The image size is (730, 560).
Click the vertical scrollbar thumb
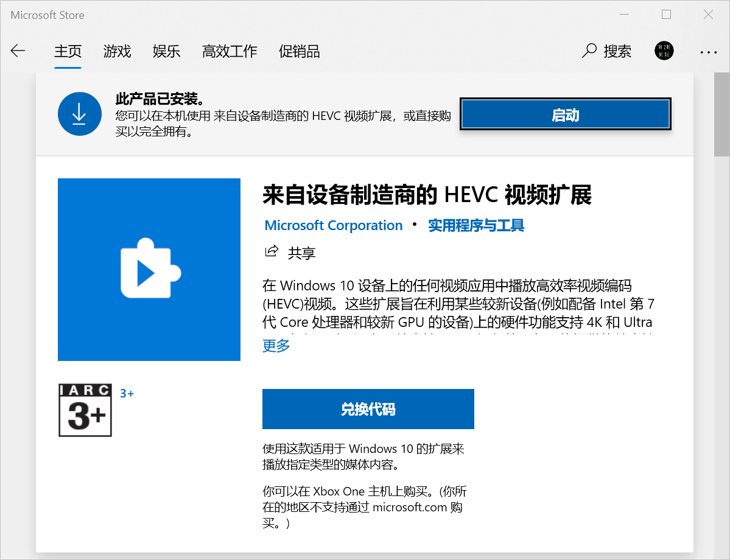722,114
